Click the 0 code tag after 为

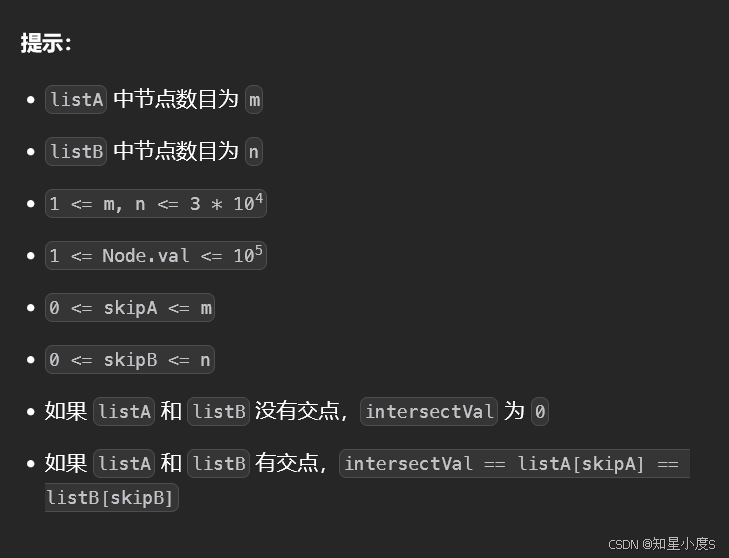click(x=540, y=412)
